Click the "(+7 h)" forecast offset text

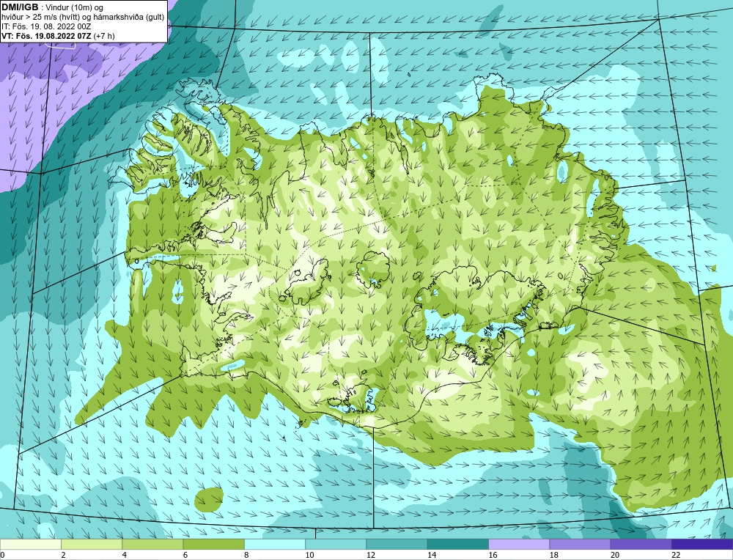[x=105, y=35]
